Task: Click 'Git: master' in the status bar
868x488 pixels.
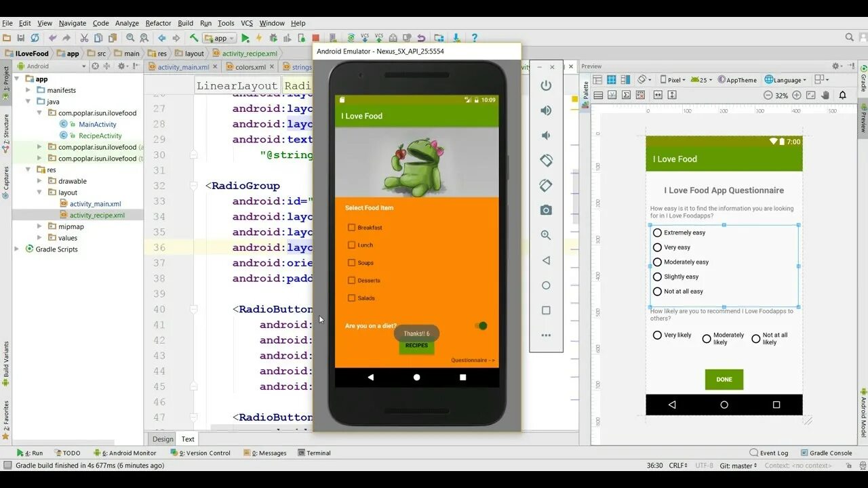Action: click(739, 466)
